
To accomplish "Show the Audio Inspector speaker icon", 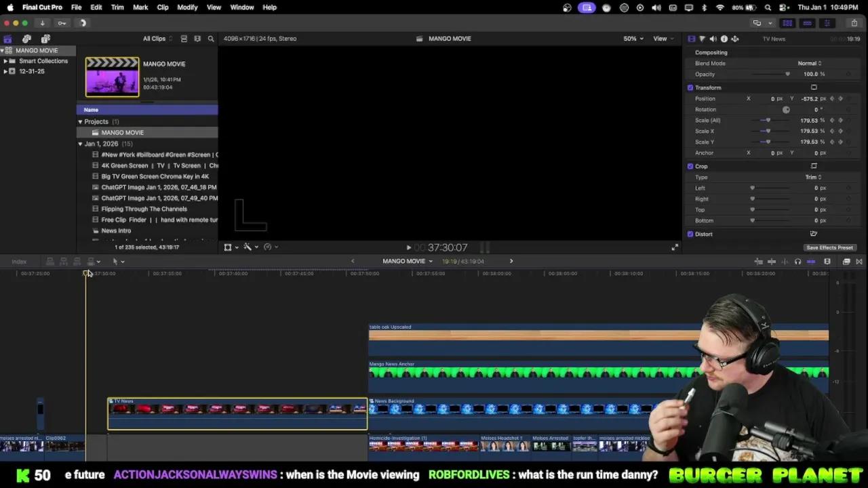I will click(x=713, y=39).
